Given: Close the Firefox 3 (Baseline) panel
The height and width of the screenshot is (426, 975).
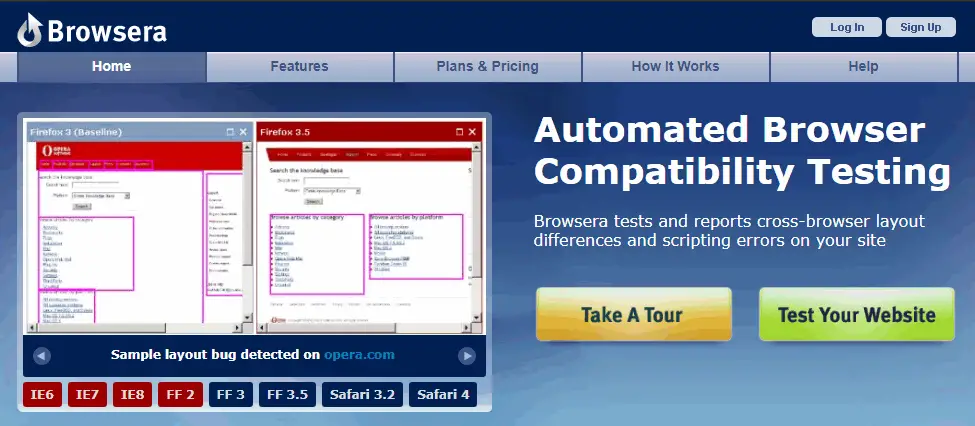Looking at the screenshot, I should 243,132.
